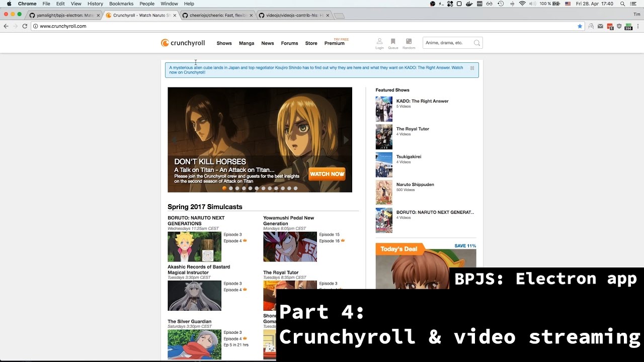This screenshot has height=362, width=644.
Task: Go back using the browser back arrow
Action: [6, 26]
